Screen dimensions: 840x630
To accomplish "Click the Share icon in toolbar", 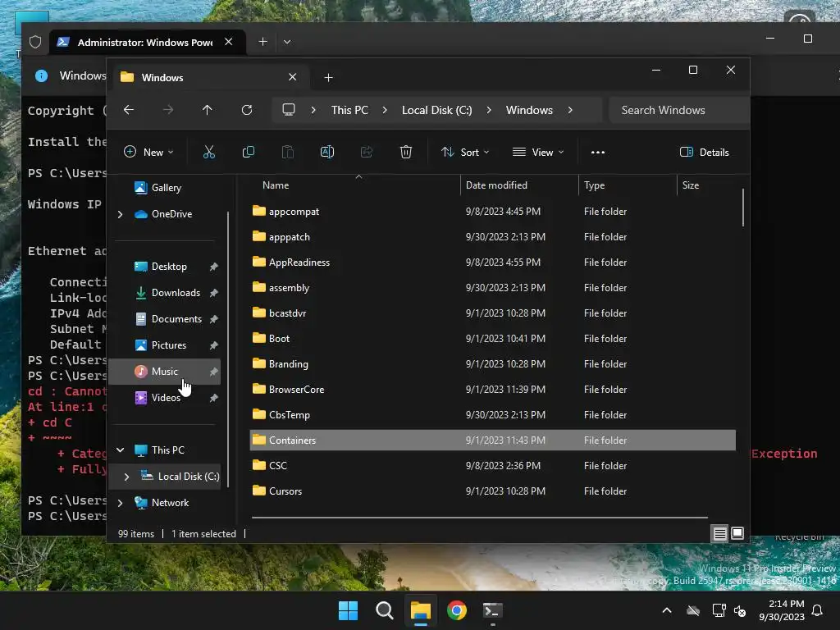I will point(367,152).
